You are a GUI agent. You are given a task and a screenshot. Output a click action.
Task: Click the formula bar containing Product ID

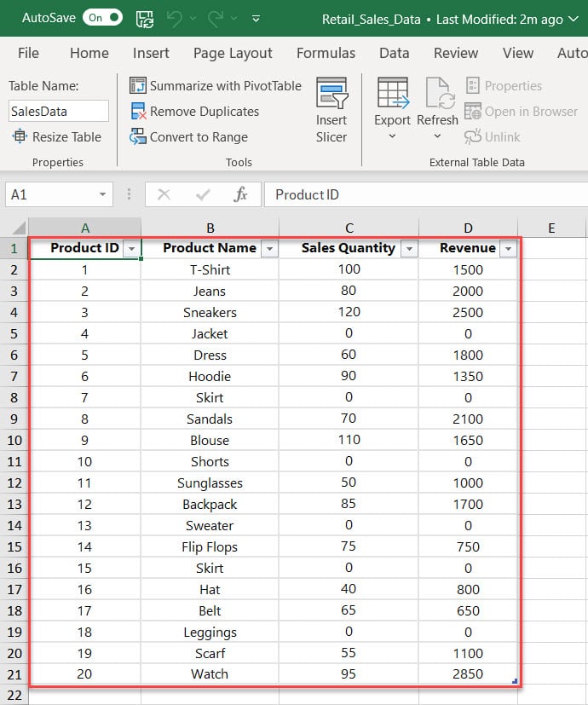click(x=426, y=194)
